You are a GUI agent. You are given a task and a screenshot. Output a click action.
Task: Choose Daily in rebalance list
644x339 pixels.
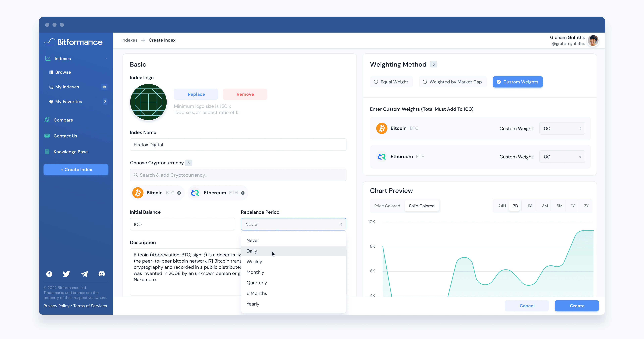[x=293, y=251]
